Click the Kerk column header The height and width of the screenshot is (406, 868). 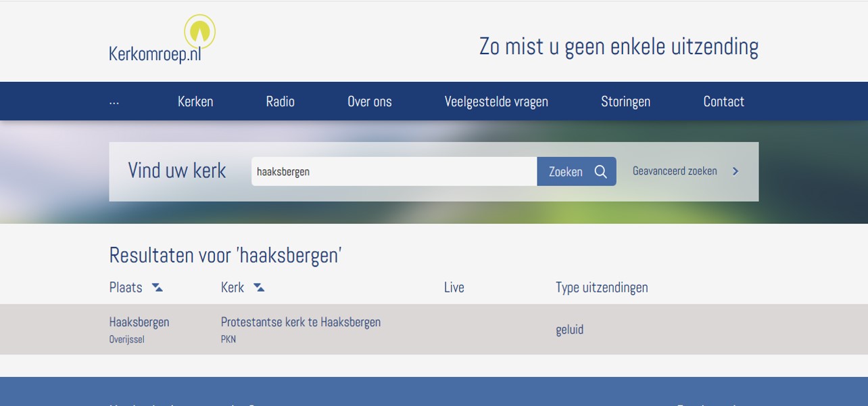point(233,288)
